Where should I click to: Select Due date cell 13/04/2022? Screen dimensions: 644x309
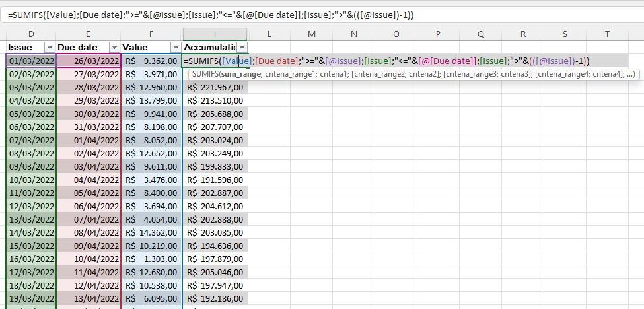(x=89, y=298)
